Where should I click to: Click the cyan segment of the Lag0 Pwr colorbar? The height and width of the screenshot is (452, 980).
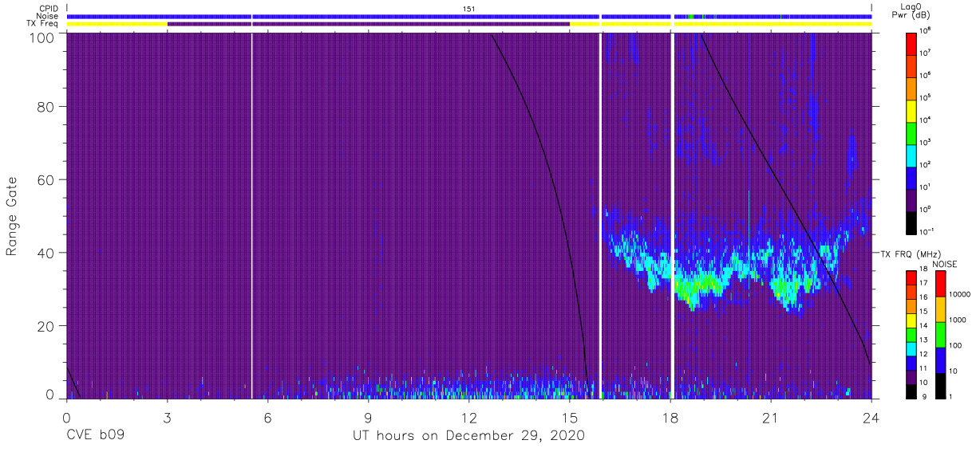[911, 154]
